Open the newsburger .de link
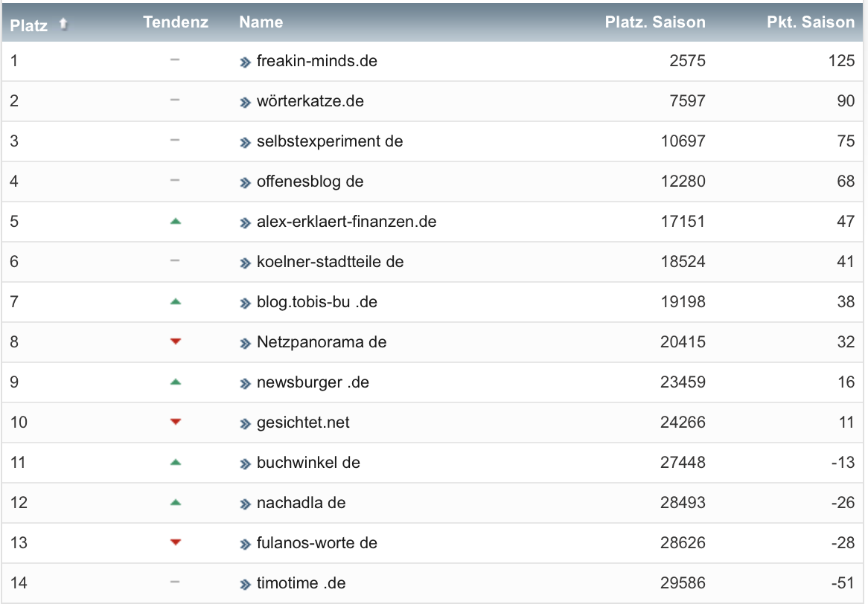Image resolution: width=868 pixels, height=607 pixels. [313, 382]
